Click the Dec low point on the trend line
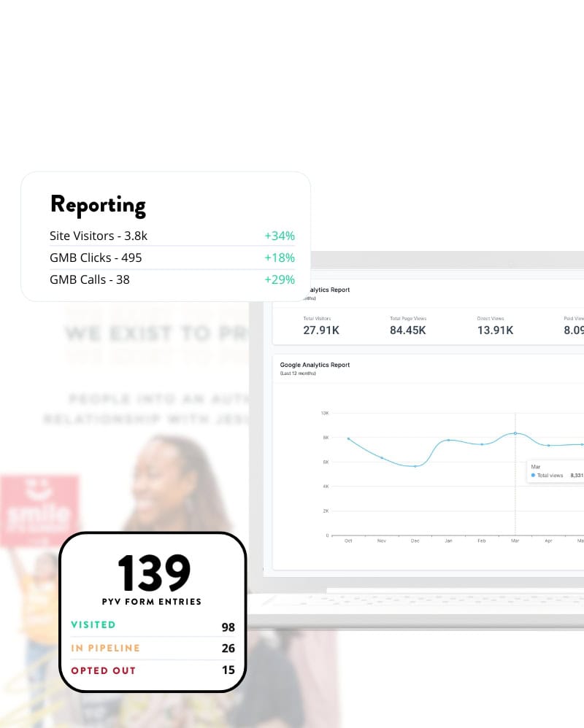Viewport: 584px width, 728px height. pos(415,465)
